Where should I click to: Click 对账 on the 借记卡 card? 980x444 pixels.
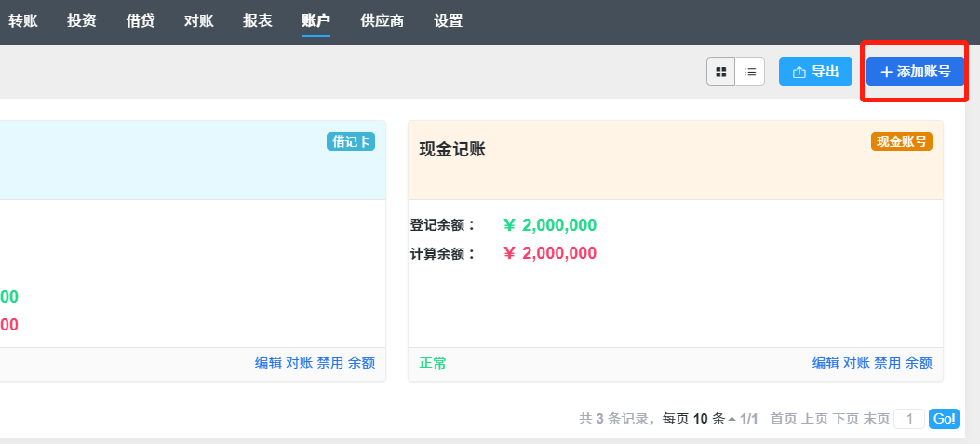click(x=299, y=363)
